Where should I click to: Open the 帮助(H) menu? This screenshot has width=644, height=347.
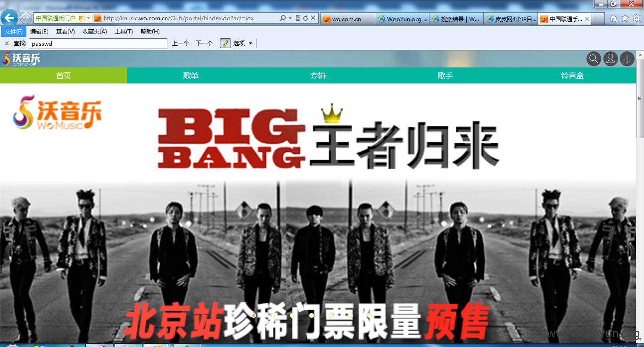tap(150, 32)
